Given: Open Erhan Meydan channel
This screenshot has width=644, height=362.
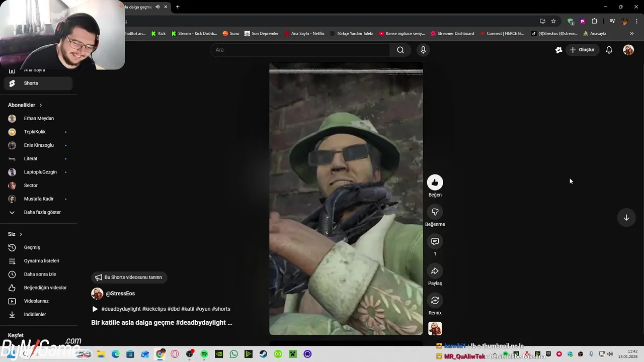Looking at the screenshot, I should 38,119.
